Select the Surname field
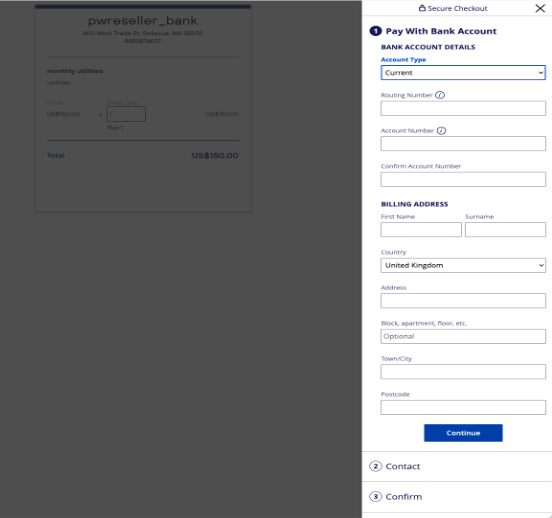This screenshot has height=518, width=552. coord(505,230)
